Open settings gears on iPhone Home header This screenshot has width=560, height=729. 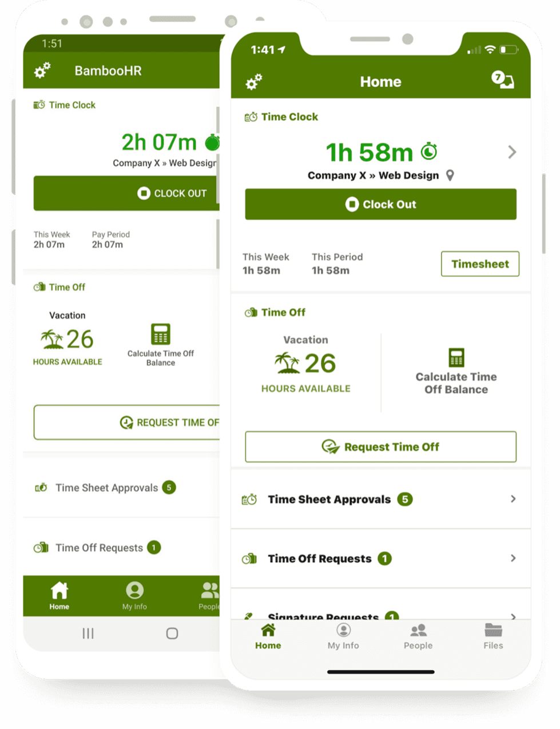click(x=254, y=82)
